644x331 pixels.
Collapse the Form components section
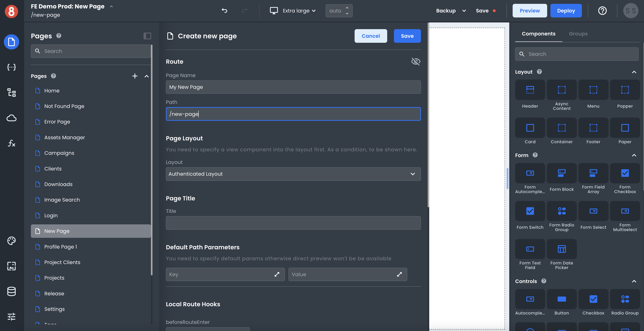coord(634,155)
